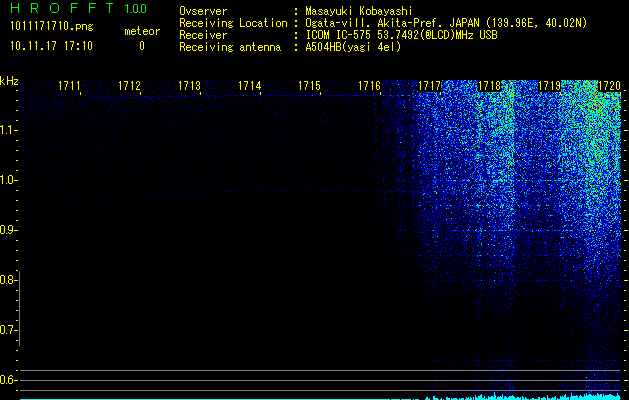Click time marker 1716

(x=369, y=86)
